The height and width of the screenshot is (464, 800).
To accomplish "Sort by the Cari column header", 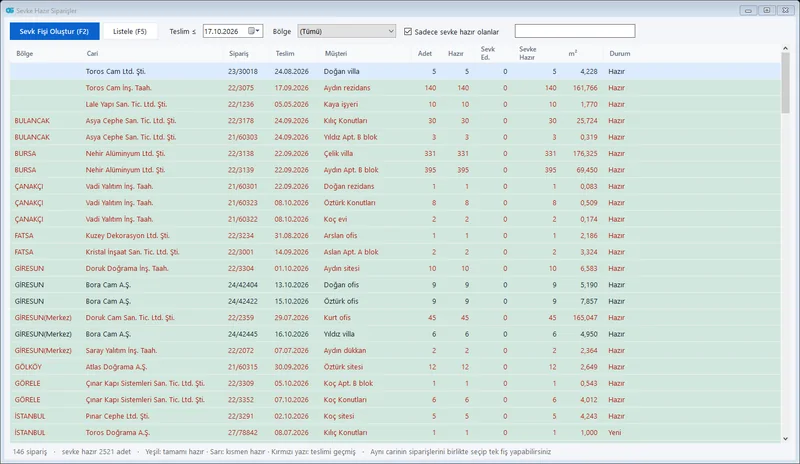I will click(92, 53).
